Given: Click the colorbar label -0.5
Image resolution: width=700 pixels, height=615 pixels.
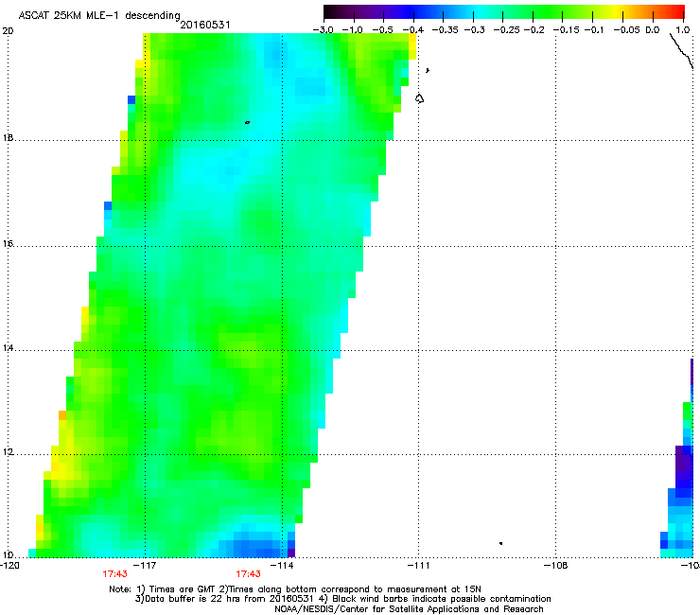Looking at the screenshot, I should [383, 30].
